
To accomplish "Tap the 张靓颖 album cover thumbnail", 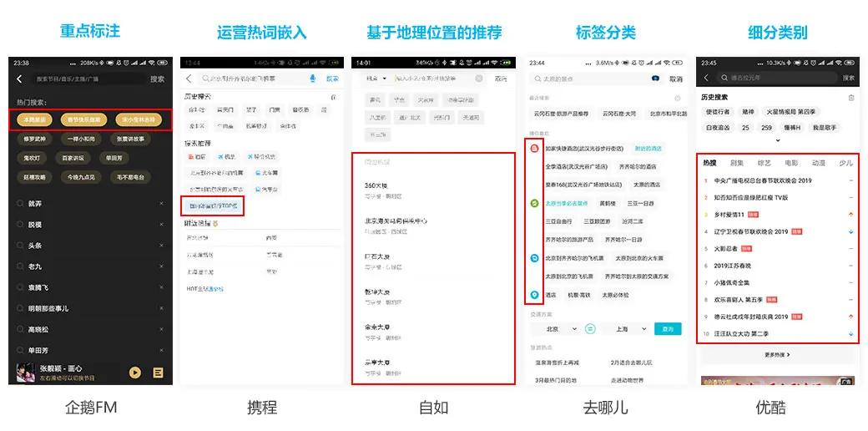I will (x=26, y=373).
